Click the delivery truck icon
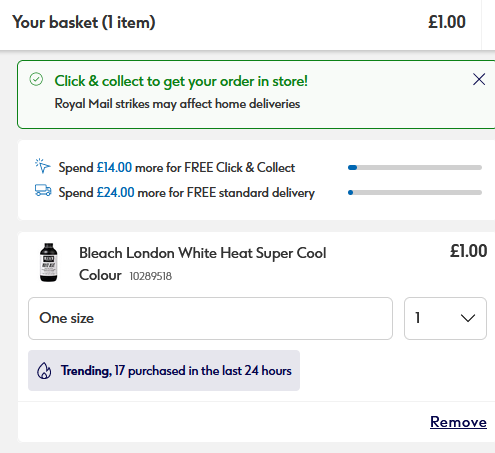Image resolution: width=495 pixels, height=453 pixels. 43,191
